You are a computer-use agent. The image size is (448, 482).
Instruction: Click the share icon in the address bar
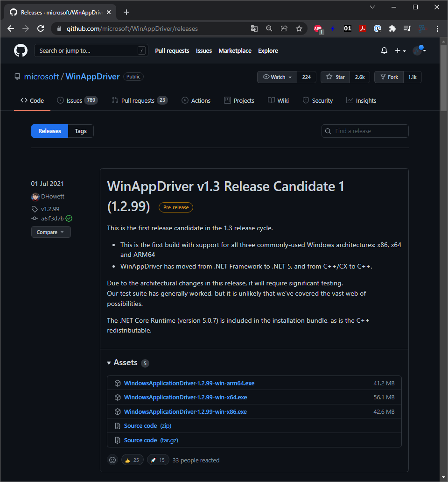coord(284,28)
